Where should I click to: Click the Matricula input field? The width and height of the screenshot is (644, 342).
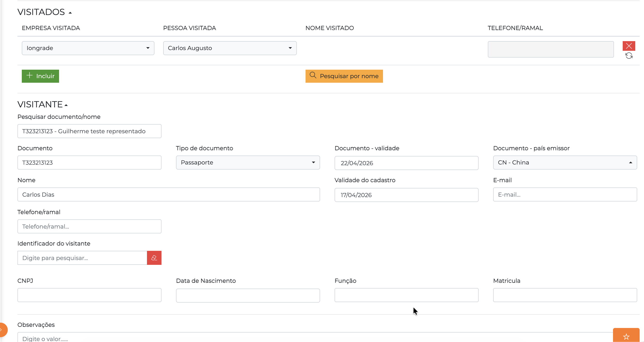click(x=565, y=295)
